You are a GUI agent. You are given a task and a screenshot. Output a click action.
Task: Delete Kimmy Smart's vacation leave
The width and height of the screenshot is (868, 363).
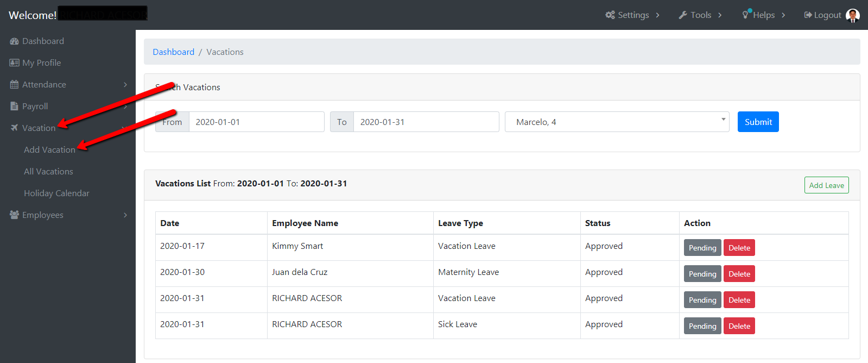tap(739, 248)
